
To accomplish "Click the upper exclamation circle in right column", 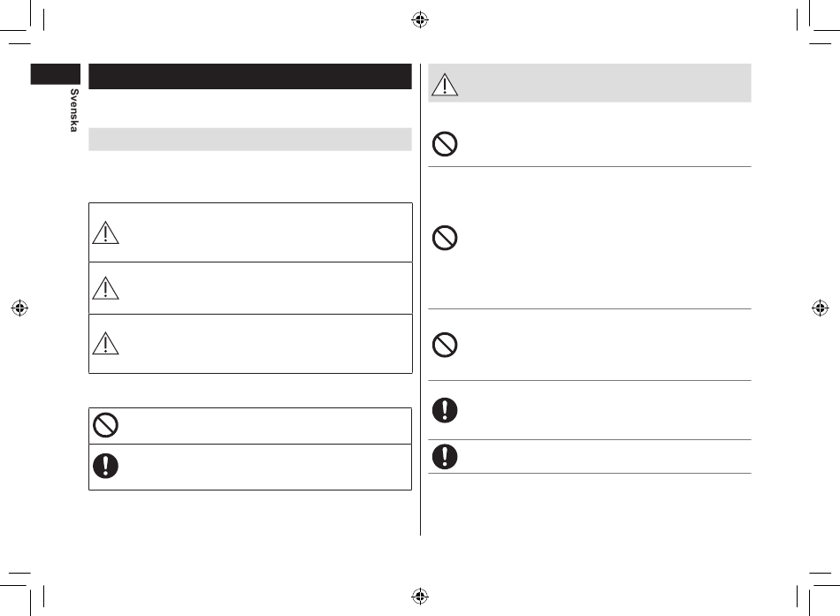I will coord(445,410).
